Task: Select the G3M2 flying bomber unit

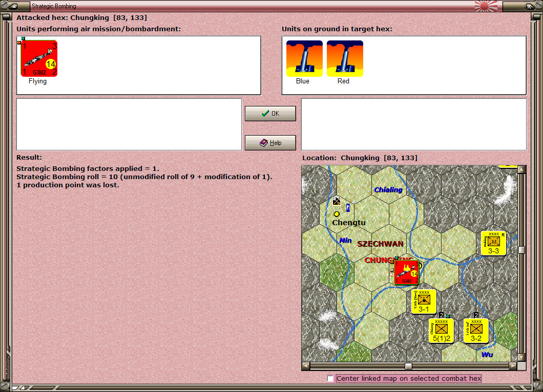Action: 39,58
